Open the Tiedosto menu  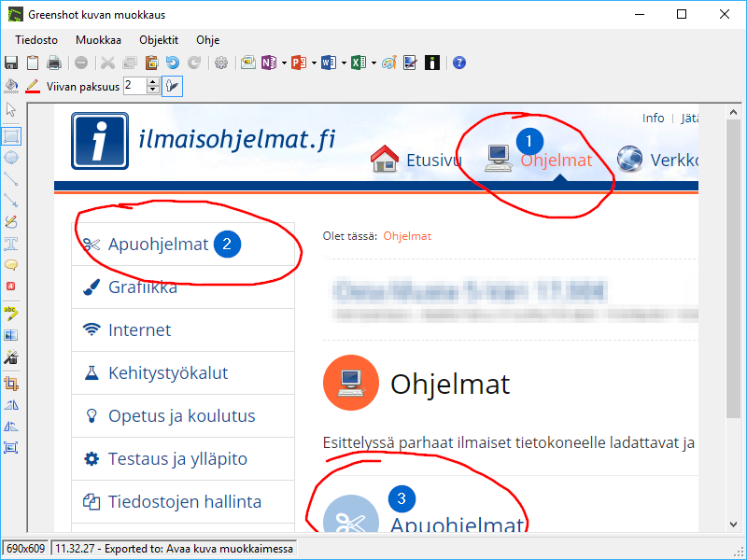(x=36, y=40)
